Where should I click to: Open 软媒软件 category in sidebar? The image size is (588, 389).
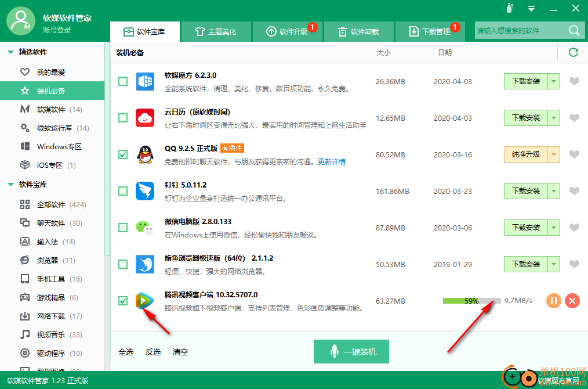click(x=52, y=109)
